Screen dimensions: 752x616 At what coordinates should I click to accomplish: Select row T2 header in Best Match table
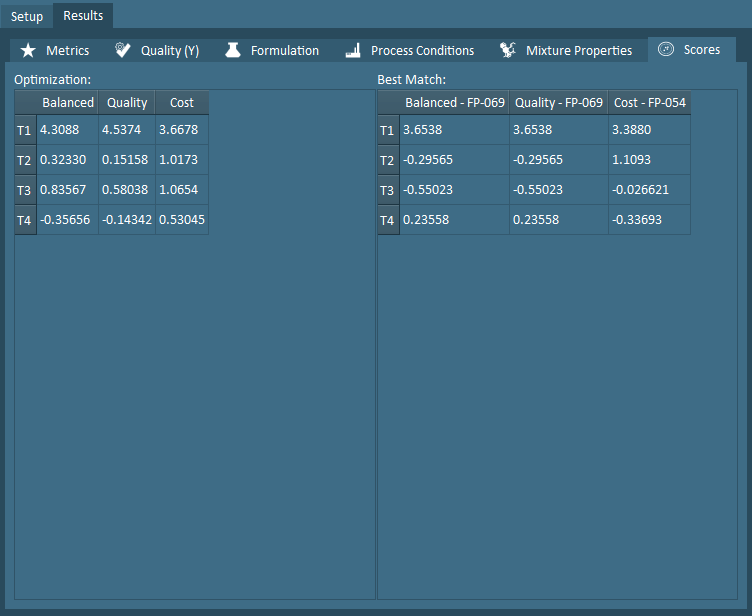pyautogui.click(x=388, y=160)
